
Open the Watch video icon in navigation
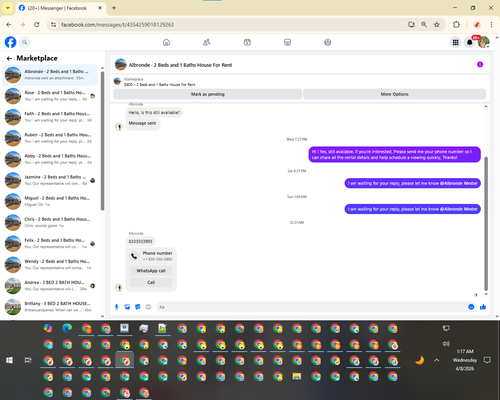click(x=247, y=42)
